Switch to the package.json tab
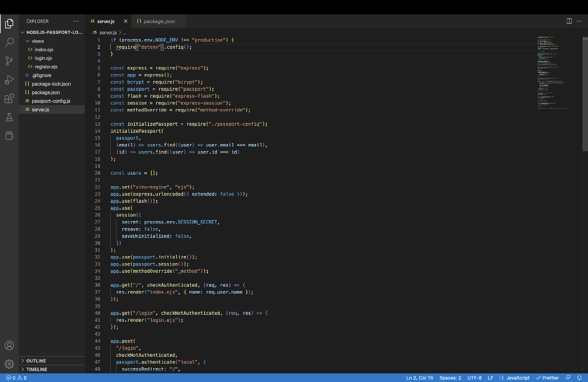The height and width of the screenshot is (382, 588). 158,21
